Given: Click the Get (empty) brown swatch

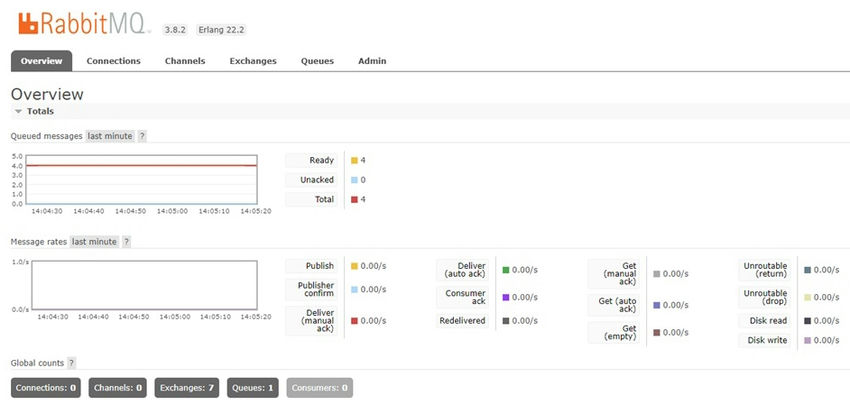Looking at the screenshot, I should (657, 332).
